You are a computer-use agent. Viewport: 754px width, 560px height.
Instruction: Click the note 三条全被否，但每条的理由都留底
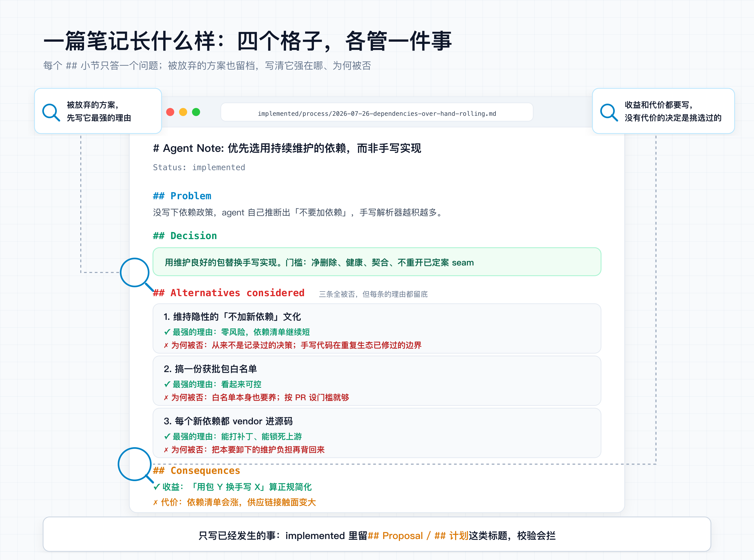pyautogui.click(x=373, y=294)
